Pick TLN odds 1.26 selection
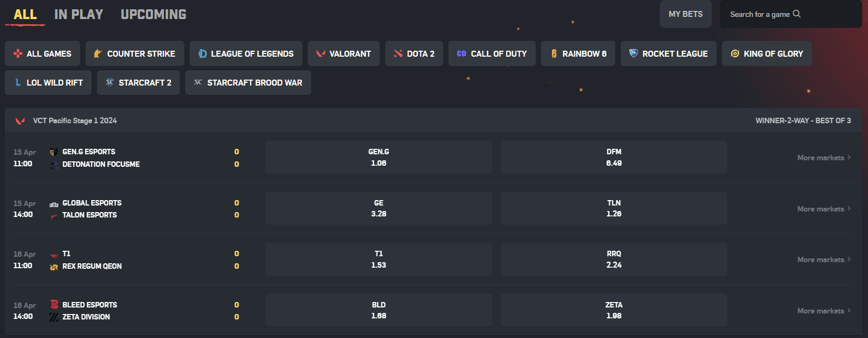This screenshot has height=338, width=868. click(614, 208)
